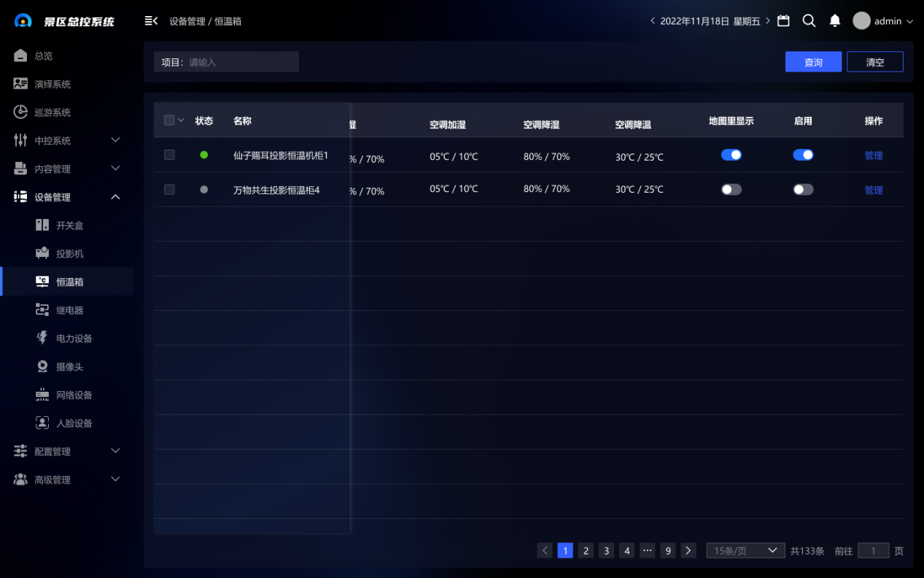Open the 15条/页 page size dropdown
The width and height of the screenshot is (924, 578).
tap(745, 551)
